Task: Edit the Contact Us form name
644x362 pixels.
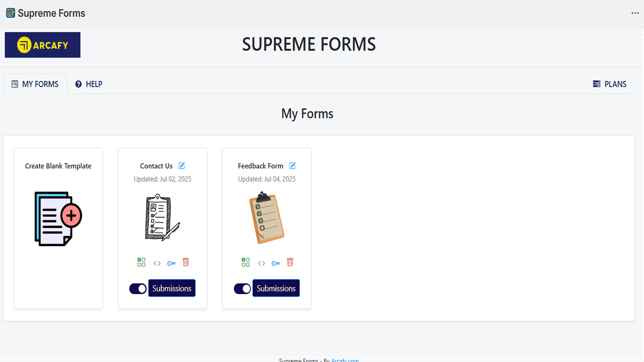Action: [x=182, y=165]
